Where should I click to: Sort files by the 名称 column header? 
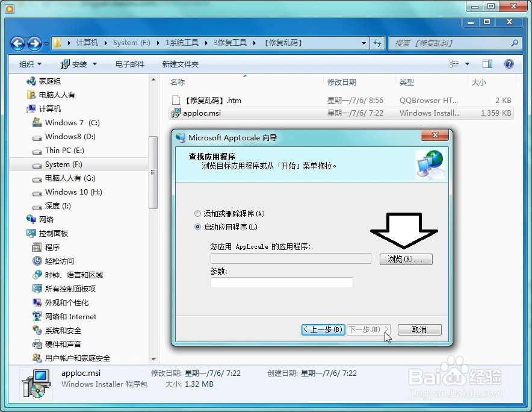(178, 82)
